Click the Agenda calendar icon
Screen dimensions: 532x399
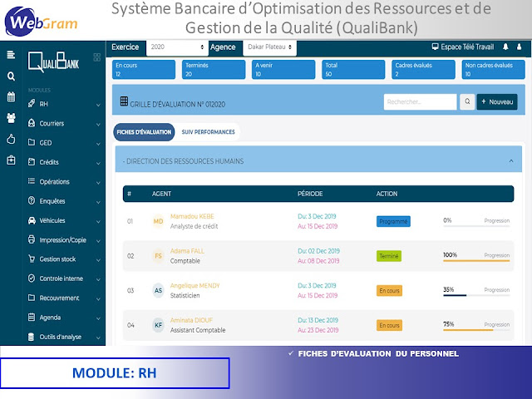click(x=32, y=318)
